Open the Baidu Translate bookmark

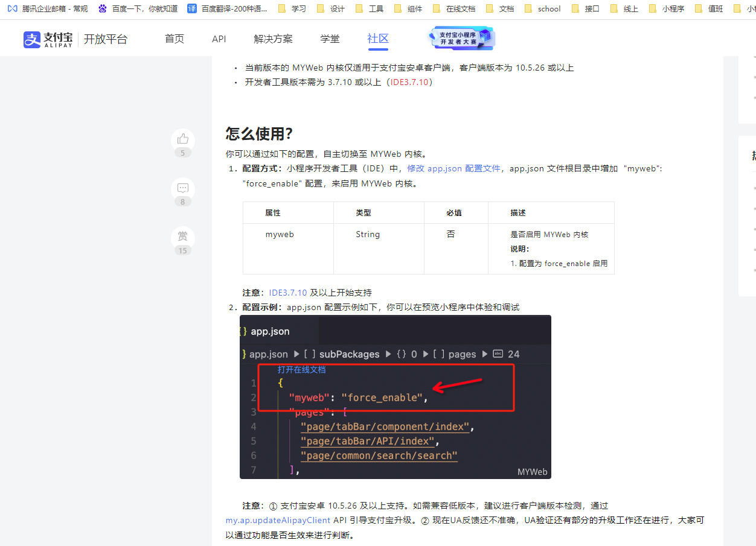[x=227, y=8]
